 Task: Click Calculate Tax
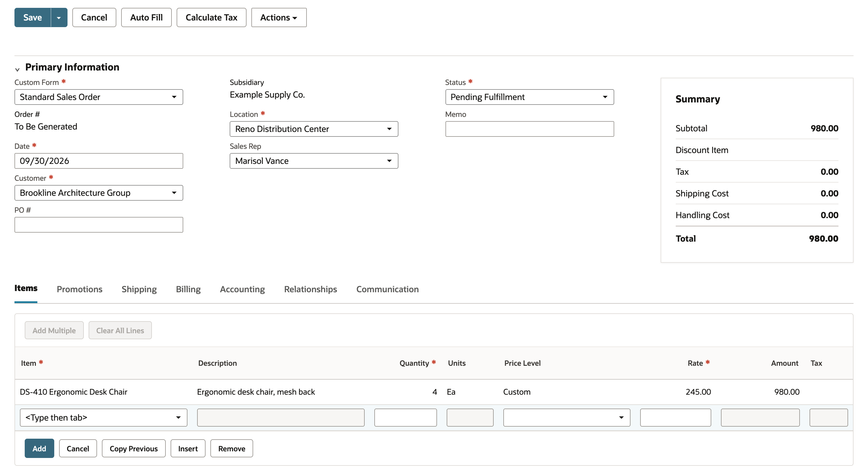tap(211, 17)
